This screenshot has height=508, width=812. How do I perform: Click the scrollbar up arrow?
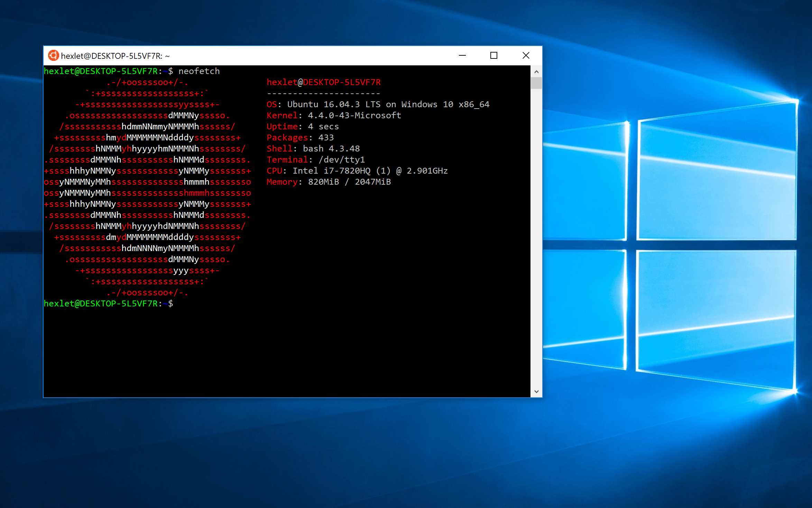pos(536,72)
